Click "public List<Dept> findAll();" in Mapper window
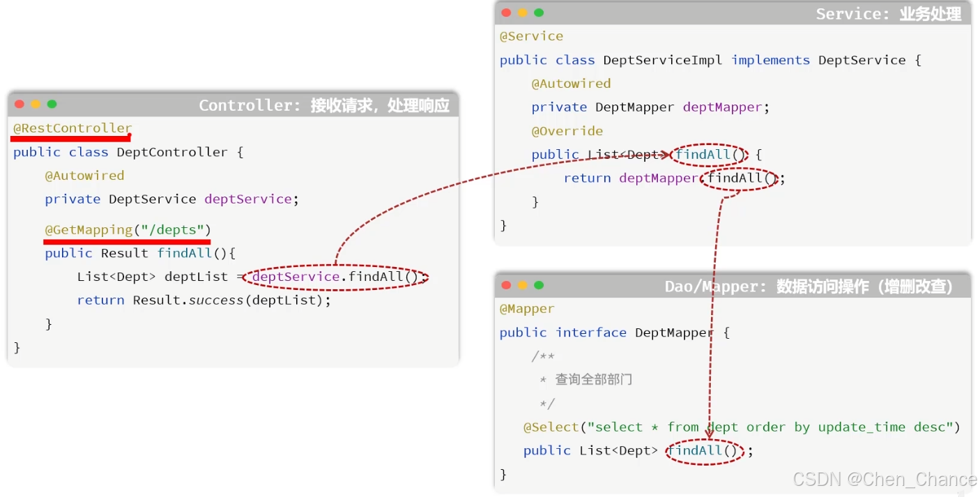This screenshot has width=980, height=497. (638, 451)
